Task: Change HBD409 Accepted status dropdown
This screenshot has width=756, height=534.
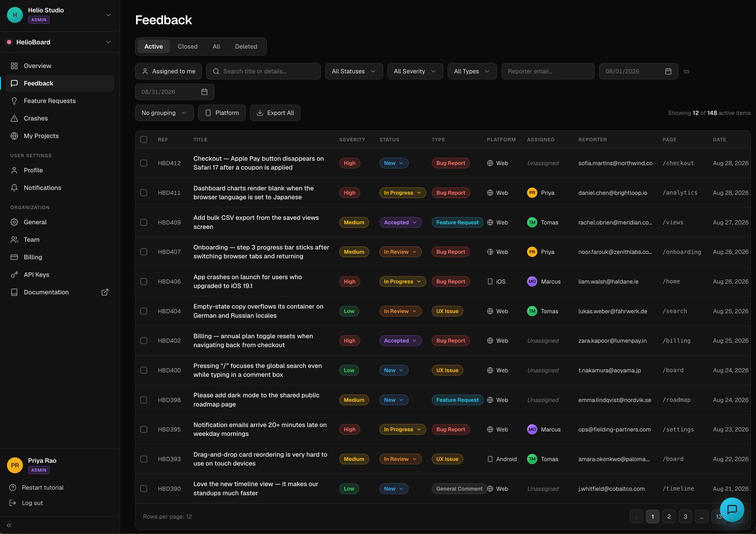Action: (400, 223)
